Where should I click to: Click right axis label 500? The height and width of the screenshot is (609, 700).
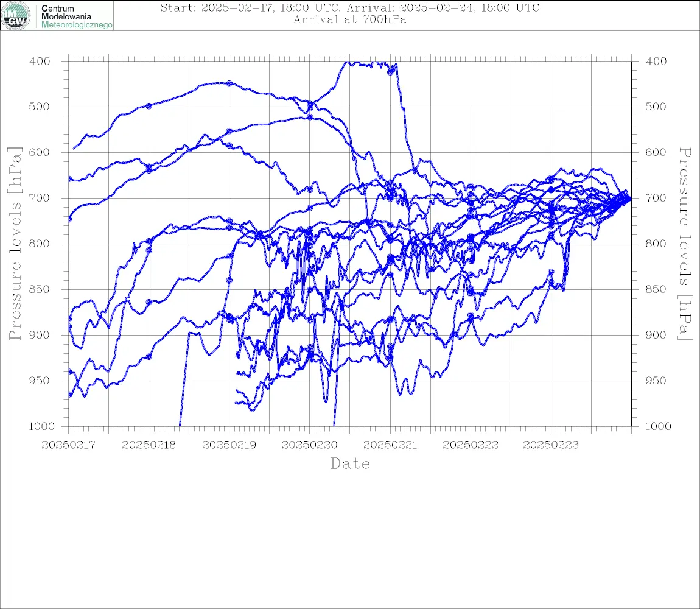656,107
